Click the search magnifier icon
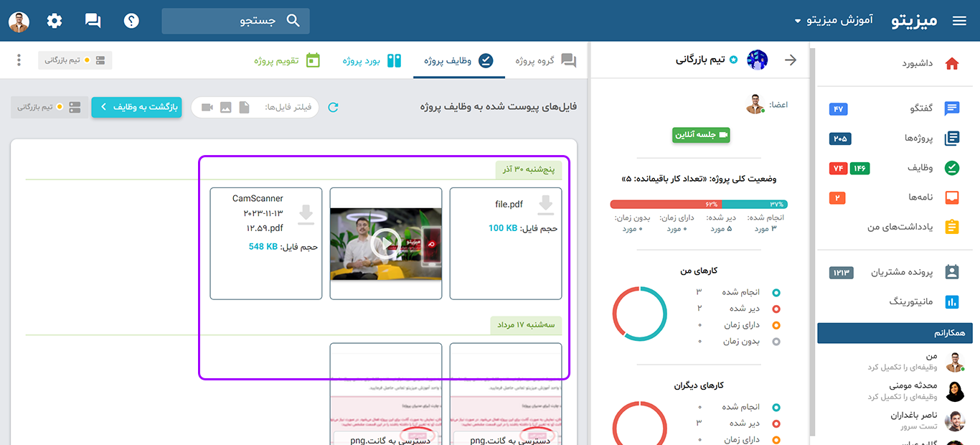This screenshot has height=445, width=980. pyautogui.click(x=293, y=21)
